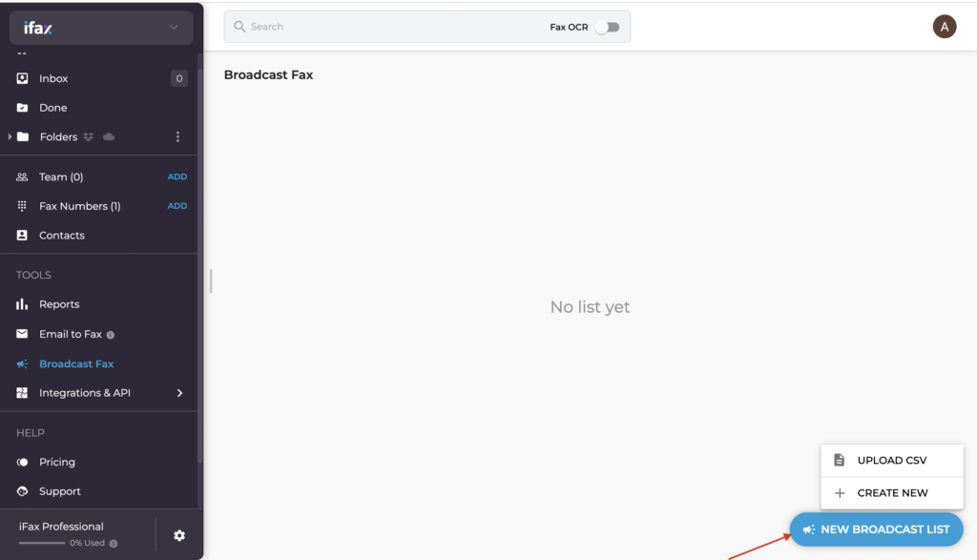Screen dimensions: 977x560
Task: Click the search magnifier icon
Action: [x=239, y=26]
